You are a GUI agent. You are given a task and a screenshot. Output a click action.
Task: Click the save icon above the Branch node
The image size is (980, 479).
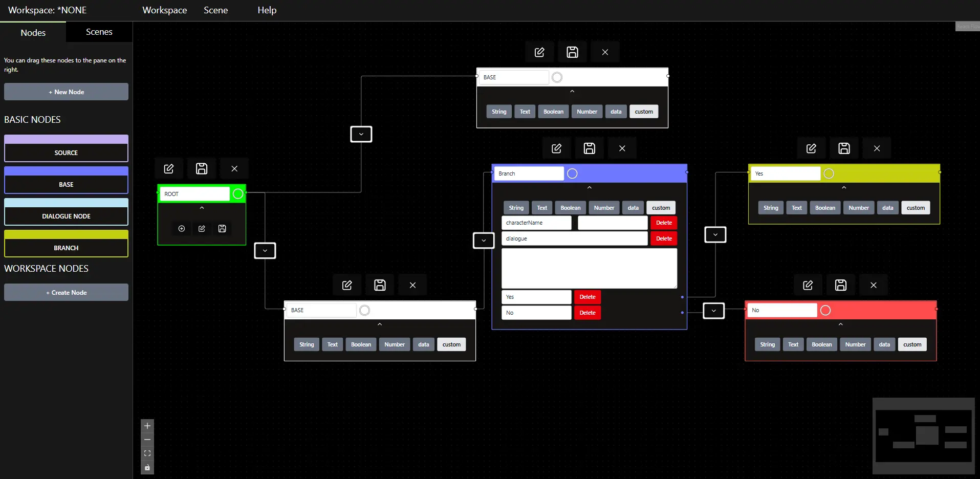(x=589, y=148)
